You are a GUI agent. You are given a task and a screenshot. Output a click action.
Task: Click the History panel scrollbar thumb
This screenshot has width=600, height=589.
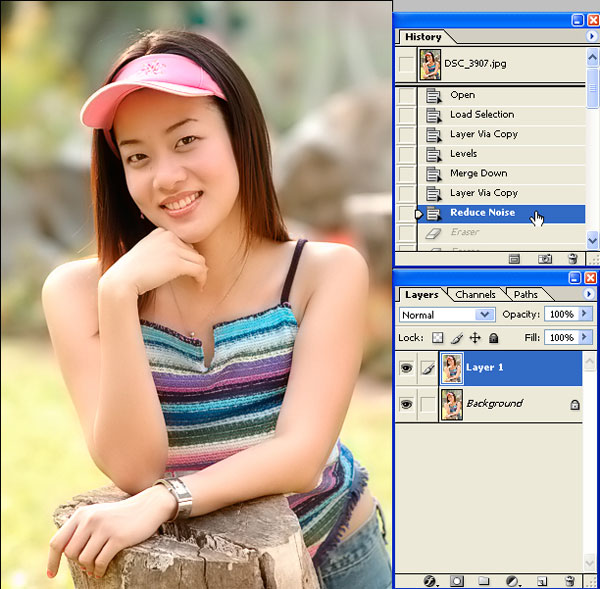(592, 88)
